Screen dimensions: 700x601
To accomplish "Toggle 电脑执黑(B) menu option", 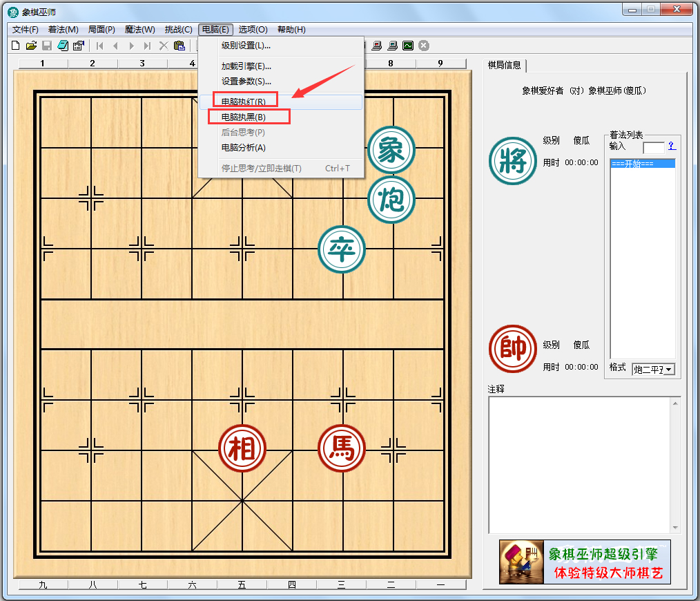I will 281,117.
